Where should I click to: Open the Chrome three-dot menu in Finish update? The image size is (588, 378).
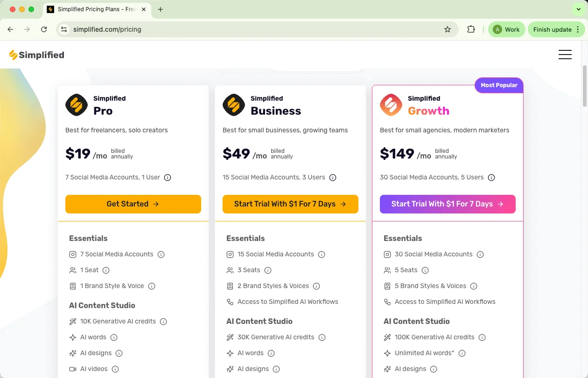(578, 29)
